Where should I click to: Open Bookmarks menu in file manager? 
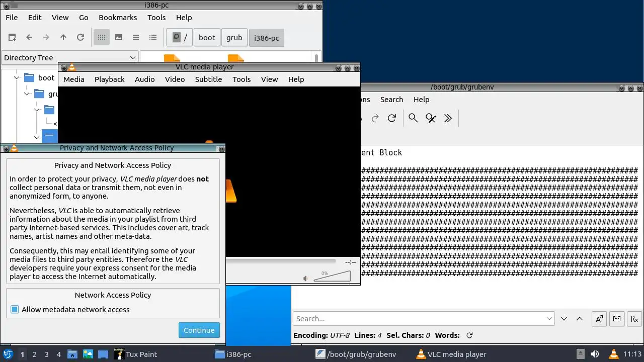(x=118, y=17)
